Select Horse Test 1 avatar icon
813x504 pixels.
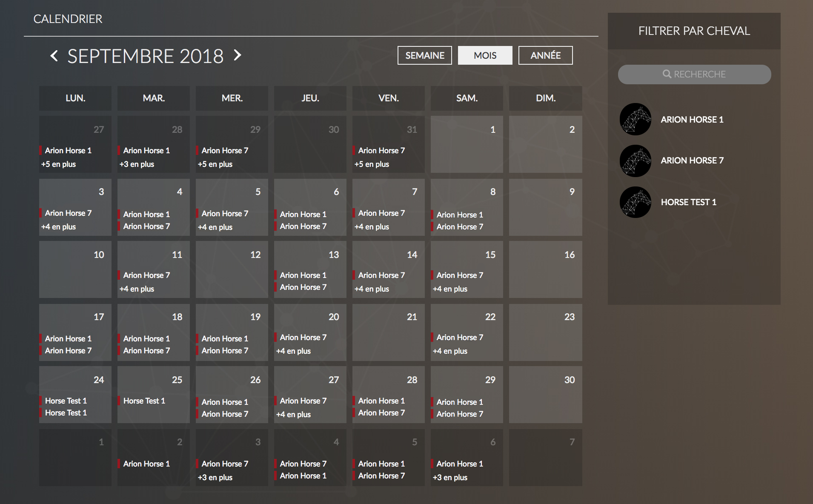(x=635, y=202)
